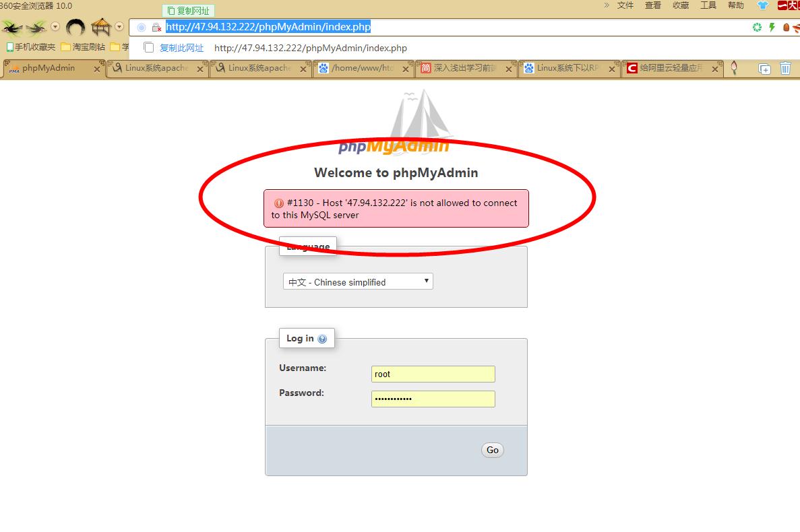The image size is (800, 532).
Task: Switch to the 深入浅出学习前端 tab
Action: click(x=465, y=68)
